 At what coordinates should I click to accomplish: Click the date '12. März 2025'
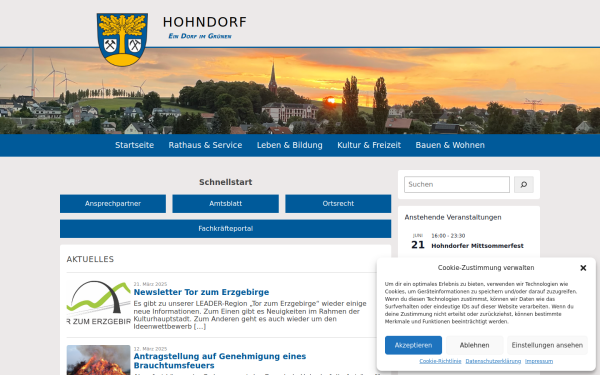click(150, 349)
